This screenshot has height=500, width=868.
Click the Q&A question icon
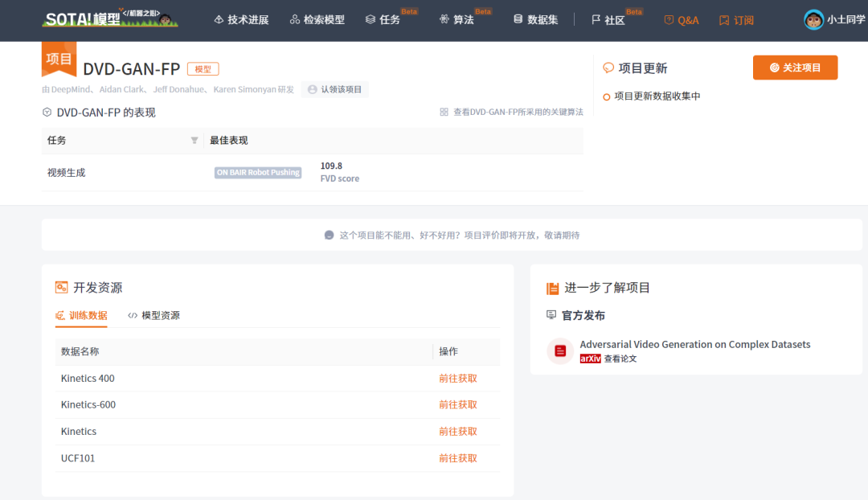(668, 20)
